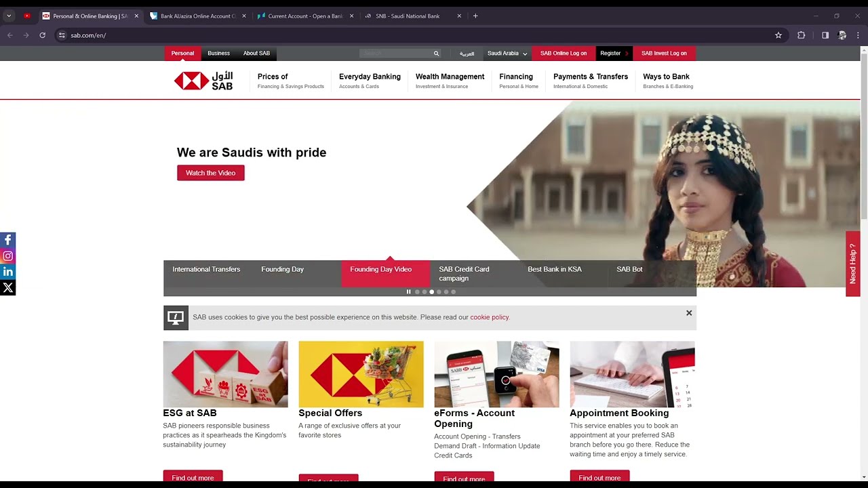Click first carousel indicator dot
Image resolution: width=868 pixels, height=488 pixels.
(417, 292)
